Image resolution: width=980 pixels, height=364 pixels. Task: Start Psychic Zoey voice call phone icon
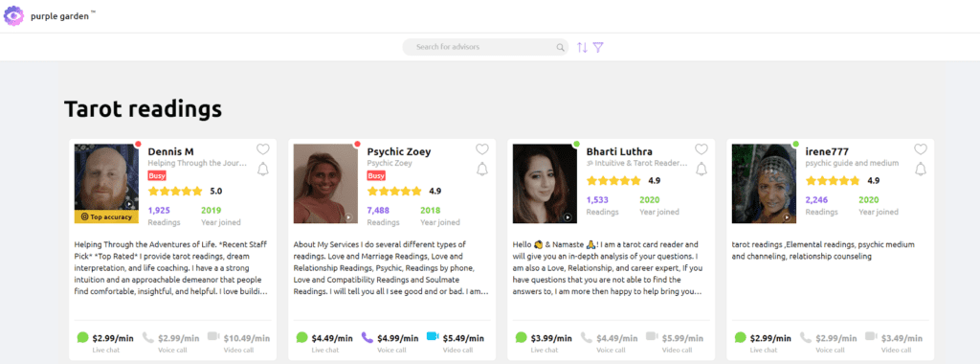367,338
